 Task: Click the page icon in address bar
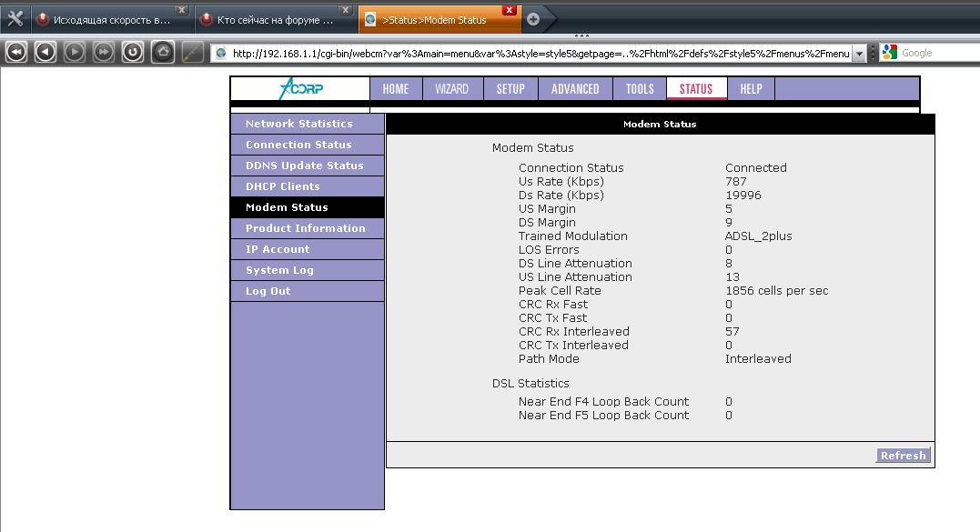(x=220, y=54)
